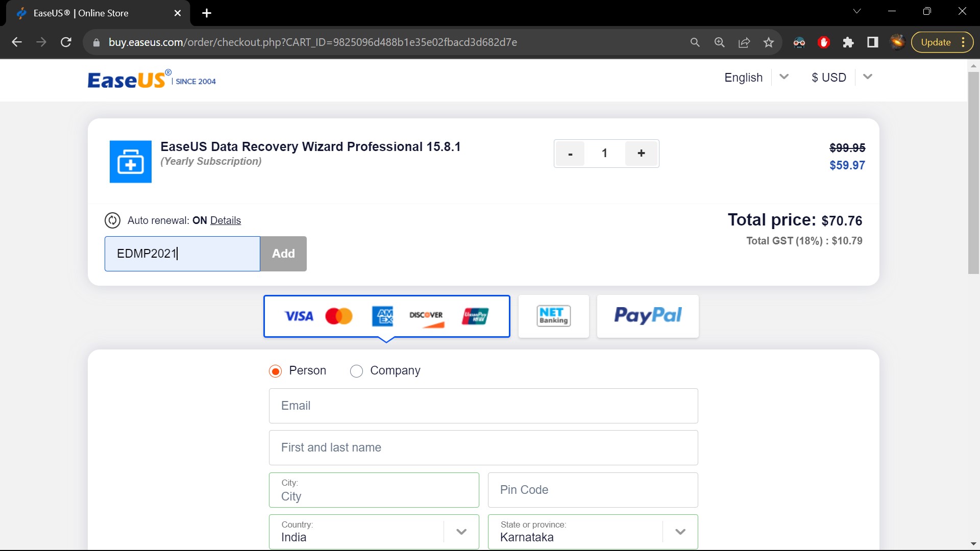The image size is (980, 551).
Task: Open the incognito-glasses extension icon
Action: pyautogui.click(x=799, y=42)
